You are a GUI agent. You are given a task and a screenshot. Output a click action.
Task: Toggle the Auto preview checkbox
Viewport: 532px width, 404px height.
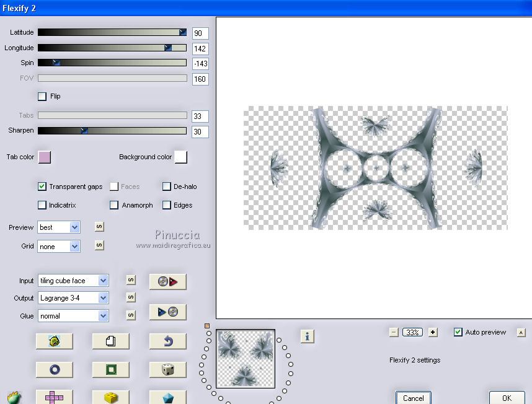[458, 332]
